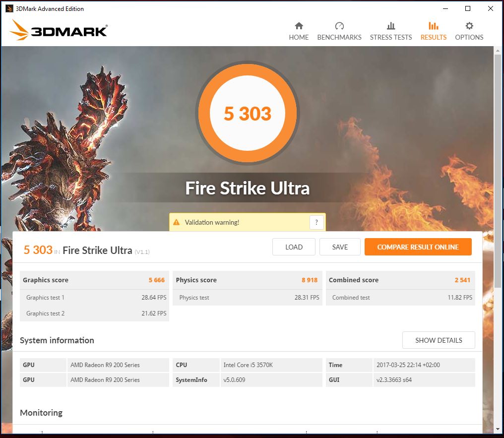Click the (V1.1) version label

[142, 252]
